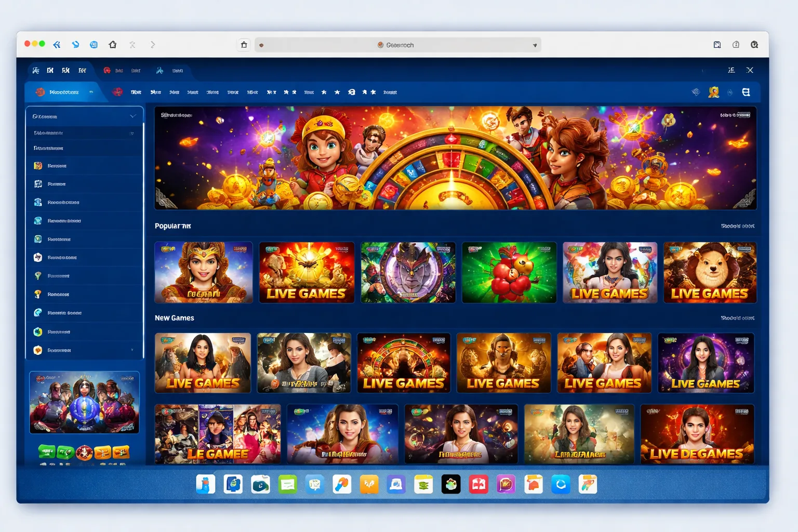Image resolution: width=798 pixels, height=532 pixels.
Task: Open the LIVE DEGAMES game tile
Action: point(697,434)
